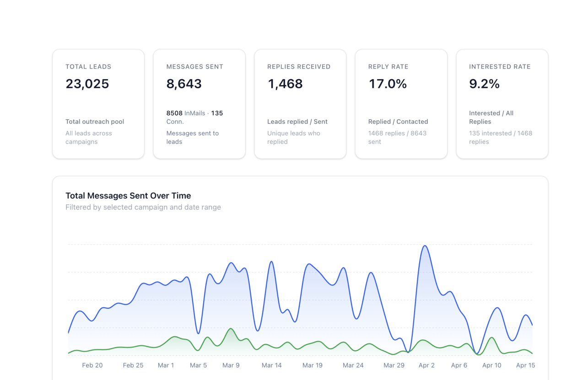This screenshot has width=588, height=380.
Task: Click the Mar 9 axis label
Action: [x=231, y=365]
